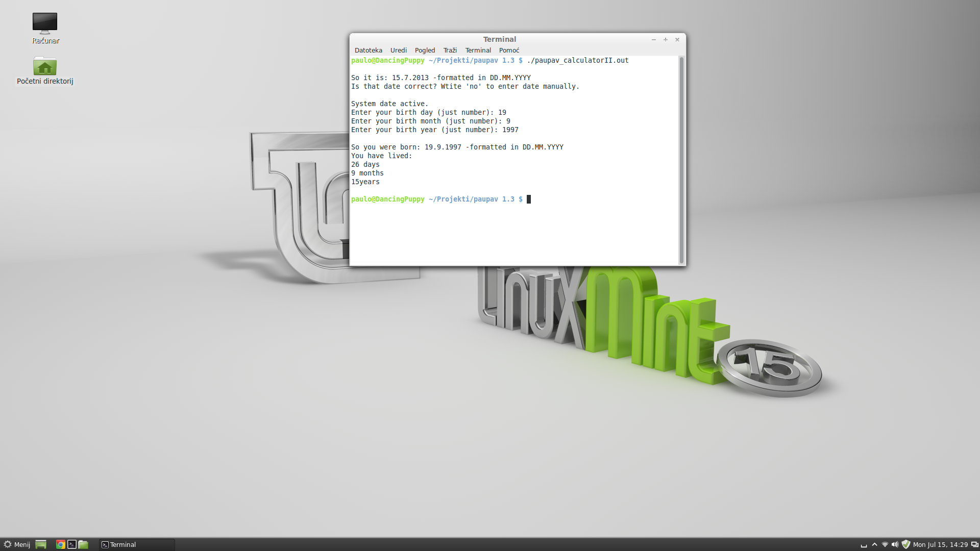Open the Pomoć menu in Terminal
The image size is (980, 551).
coord(509,50)
